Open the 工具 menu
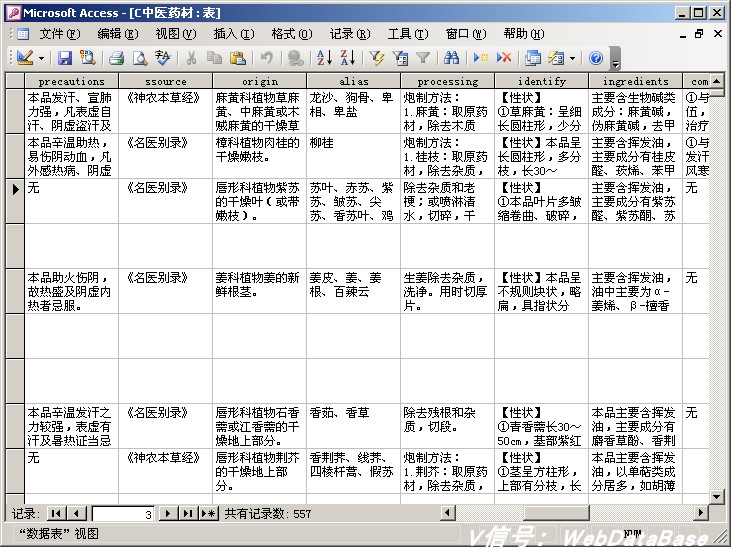 click(408, 34)
